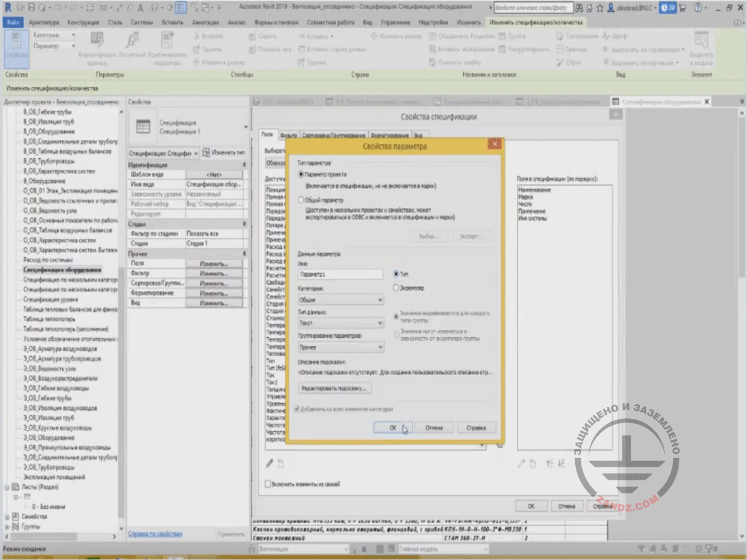Expand the Листы (Раздел) tree node
Viewport: 747px width, 560px height.
click(7, 487)
